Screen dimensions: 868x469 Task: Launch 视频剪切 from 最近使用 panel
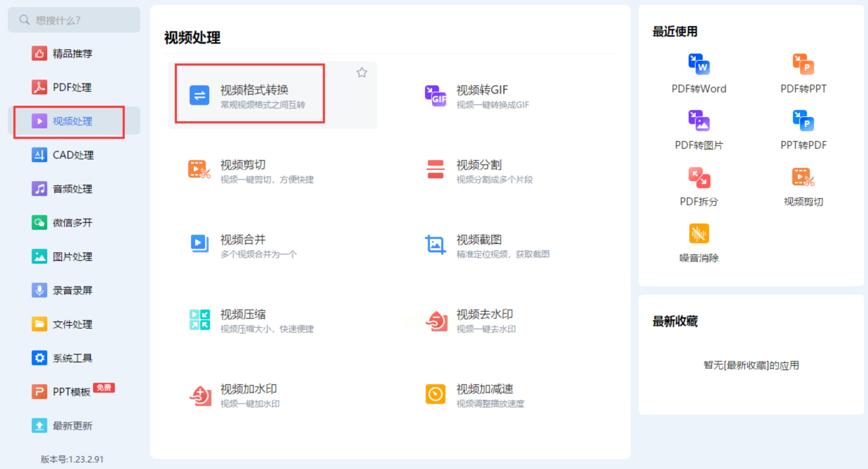click(x=803, y=186)
